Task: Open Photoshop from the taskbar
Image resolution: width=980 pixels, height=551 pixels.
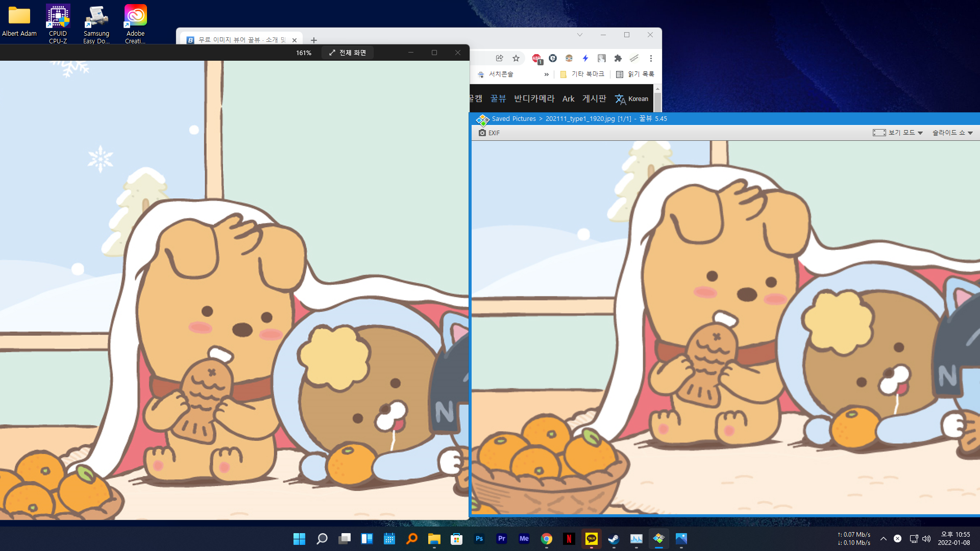Action: coord(479,539)
